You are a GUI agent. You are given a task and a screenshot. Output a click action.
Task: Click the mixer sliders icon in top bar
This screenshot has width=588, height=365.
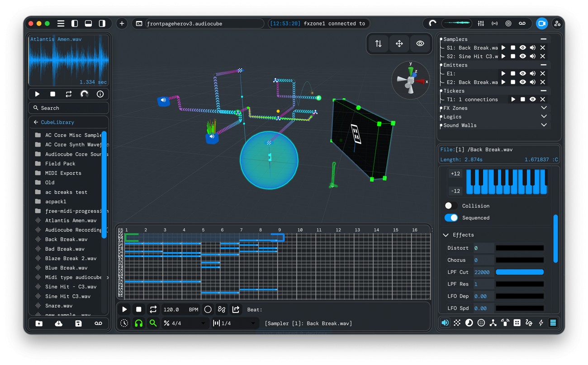[x=481, y=24]
